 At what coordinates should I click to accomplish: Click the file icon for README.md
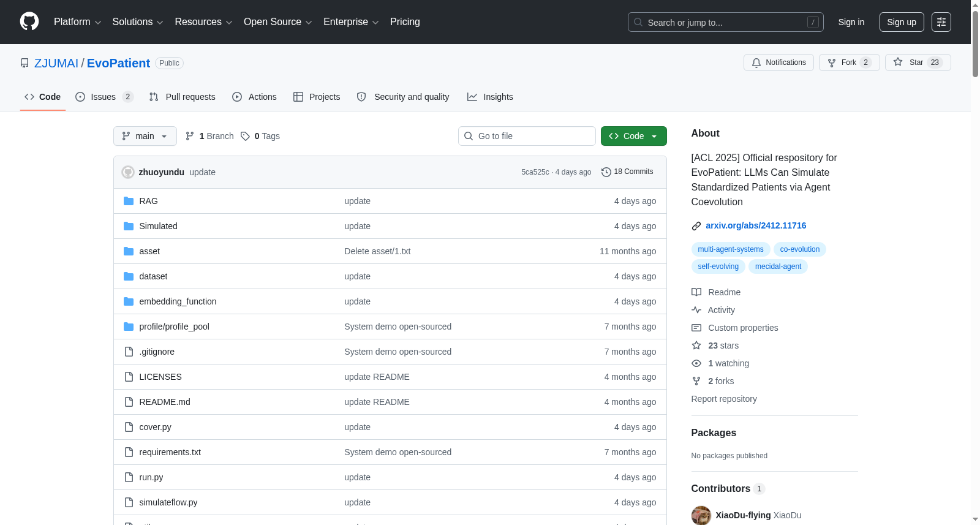point(129,402)
